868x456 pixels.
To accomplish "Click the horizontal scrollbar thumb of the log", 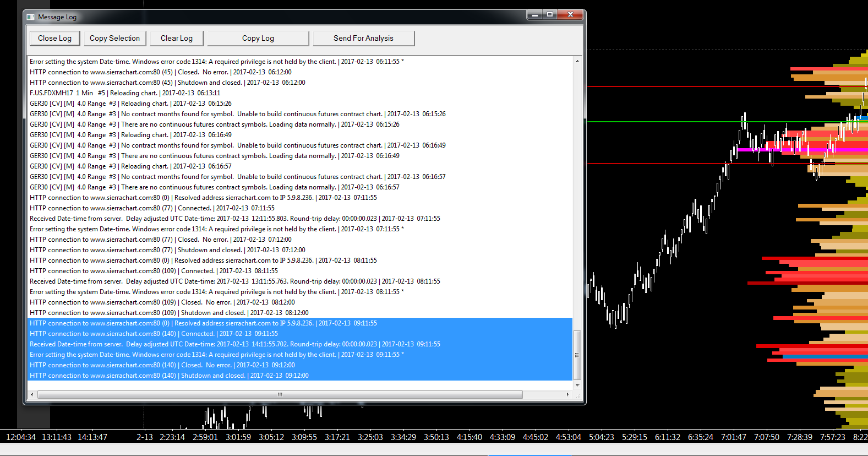I will 280,394.
